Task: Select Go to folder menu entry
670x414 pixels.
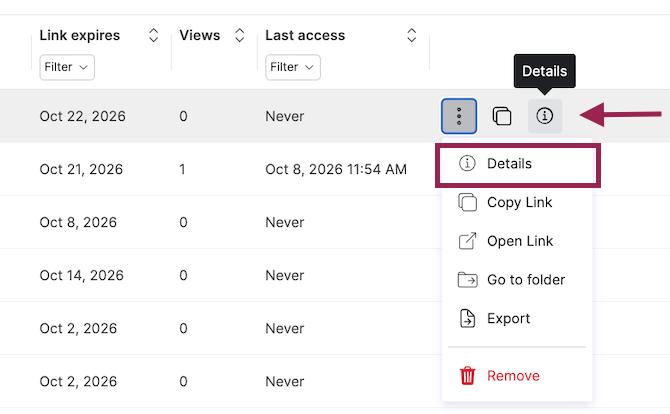Action: pos(518,280)
